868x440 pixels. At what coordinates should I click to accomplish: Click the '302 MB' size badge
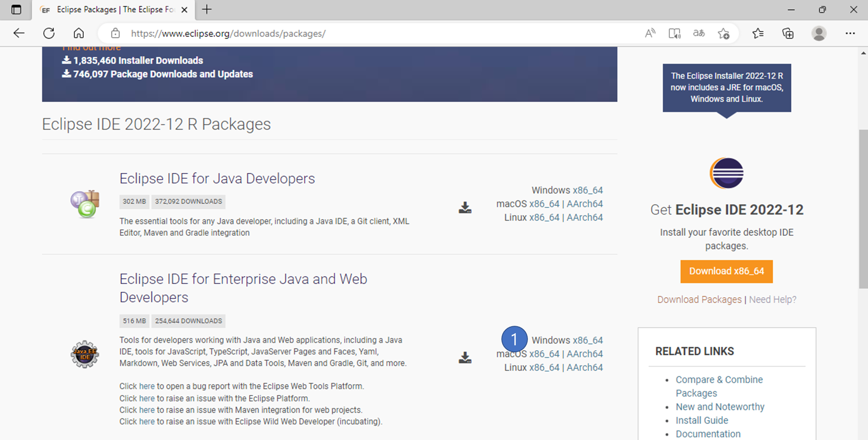(x=134, y=202)
